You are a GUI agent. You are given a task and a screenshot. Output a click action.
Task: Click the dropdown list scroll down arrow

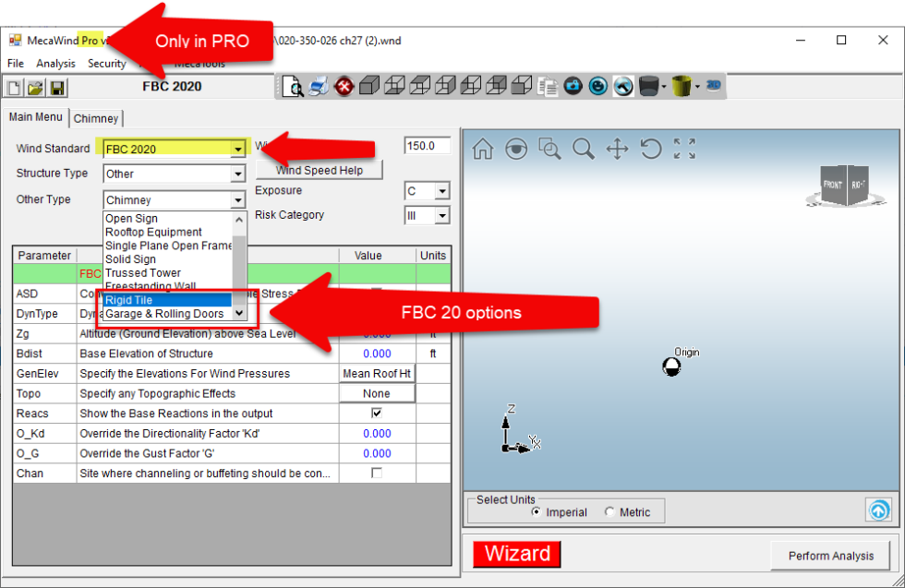[x=239, y=313]
